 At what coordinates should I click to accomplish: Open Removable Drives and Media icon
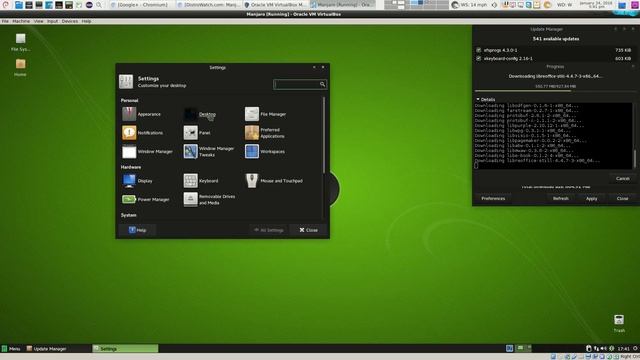[190, 199]
